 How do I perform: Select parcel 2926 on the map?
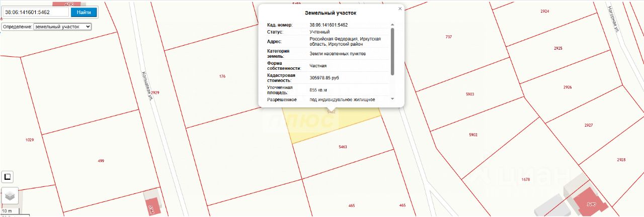[568, 88]
